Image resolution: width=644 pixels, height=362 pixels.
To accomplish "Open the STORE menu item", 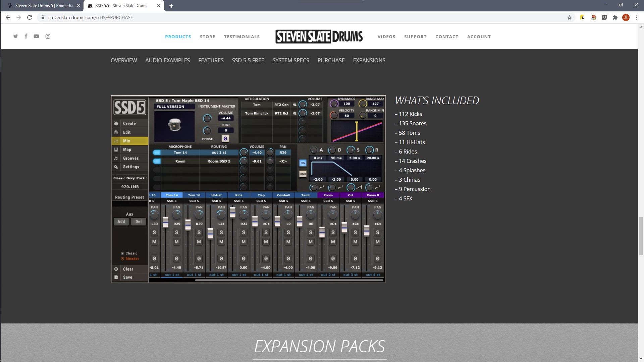I will pyautogui.click(x=208, y=37).
